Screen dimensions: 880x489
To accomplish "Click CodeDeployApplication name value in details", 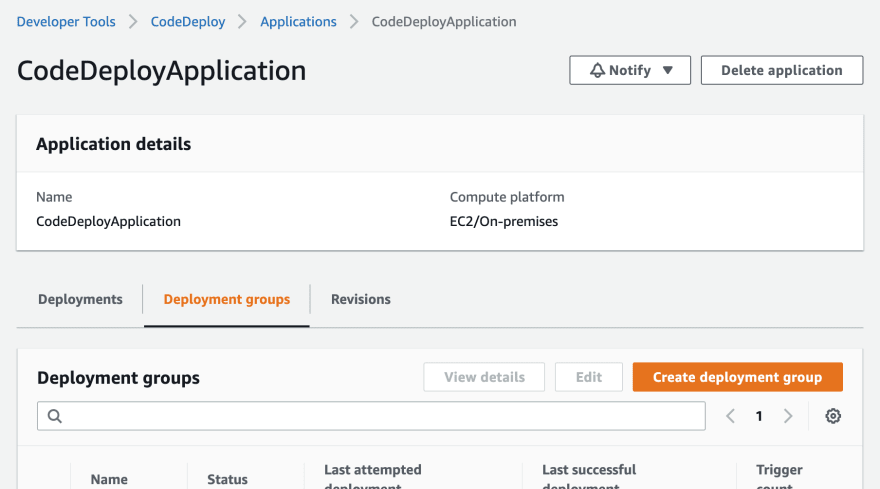I will pyautogui.click(x=108, y=222).
